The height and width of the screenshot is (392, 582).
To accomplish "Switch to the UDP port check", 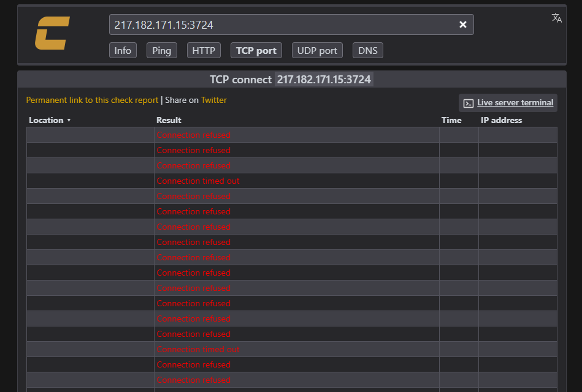I will 317,50.
